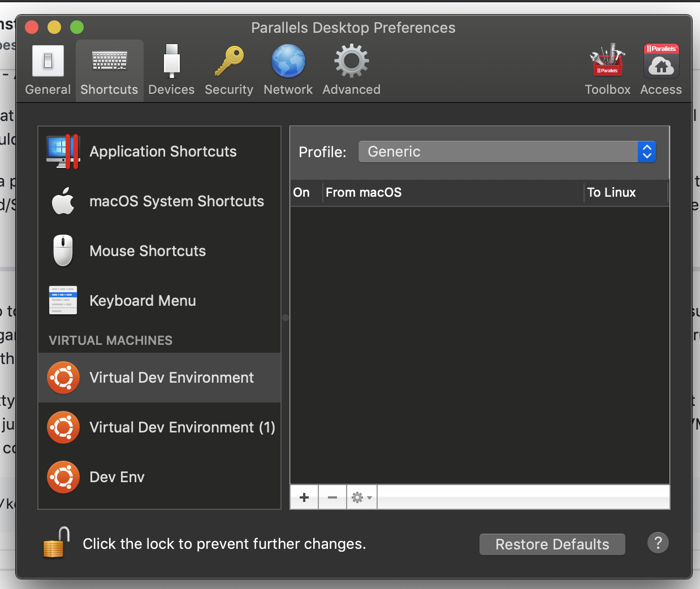Click the green zoom window button

coord(77,27)
